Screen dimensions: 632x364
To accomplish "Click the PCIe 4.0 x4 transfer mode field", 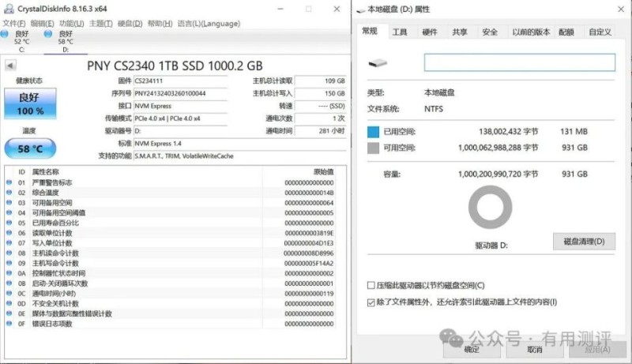I will 180,118.
